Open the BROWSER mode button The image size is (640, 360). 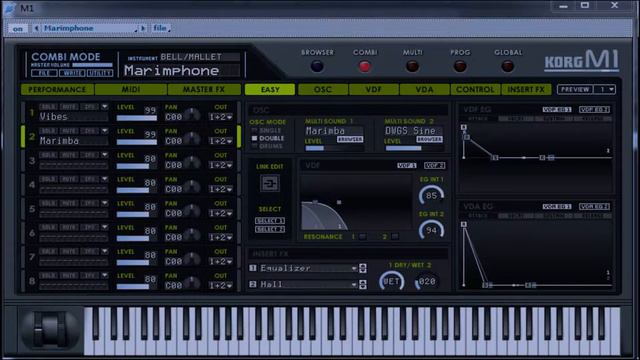pyautogui.click(x=317, y=66)
